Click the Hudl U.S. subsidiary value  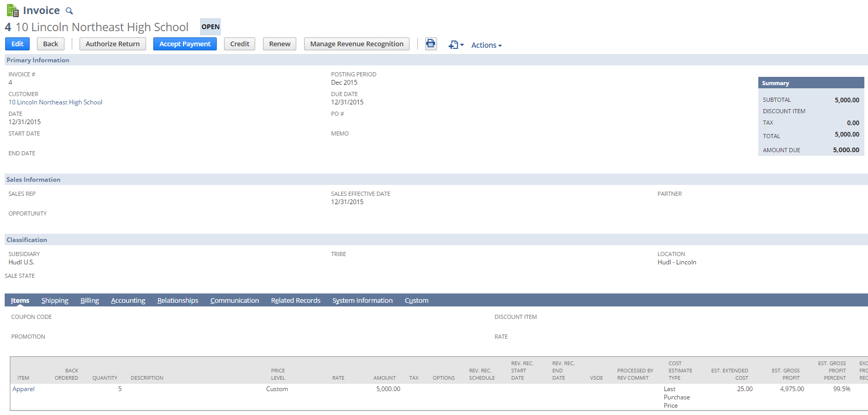click(21, 262)
